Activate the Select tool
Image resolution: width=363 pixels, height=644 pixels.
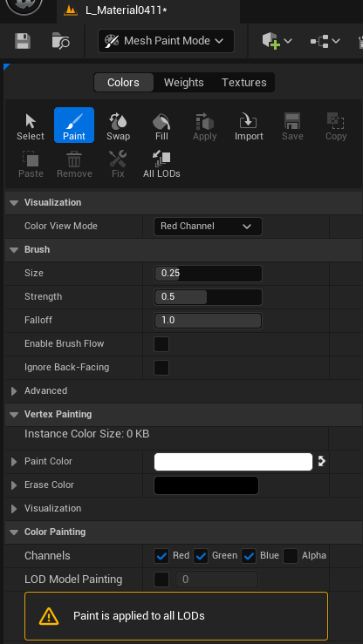point(31,127)
